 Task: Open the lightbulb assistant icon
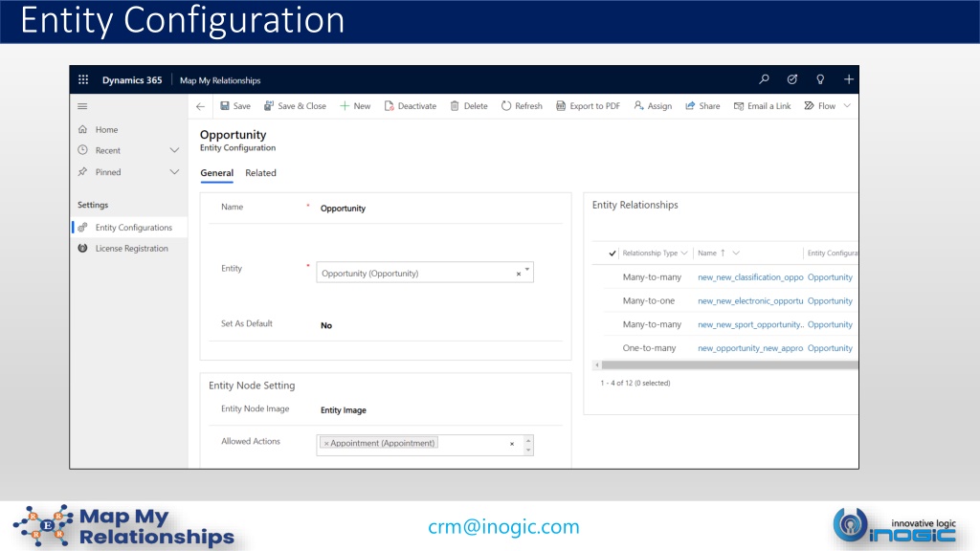coord(820,79)
